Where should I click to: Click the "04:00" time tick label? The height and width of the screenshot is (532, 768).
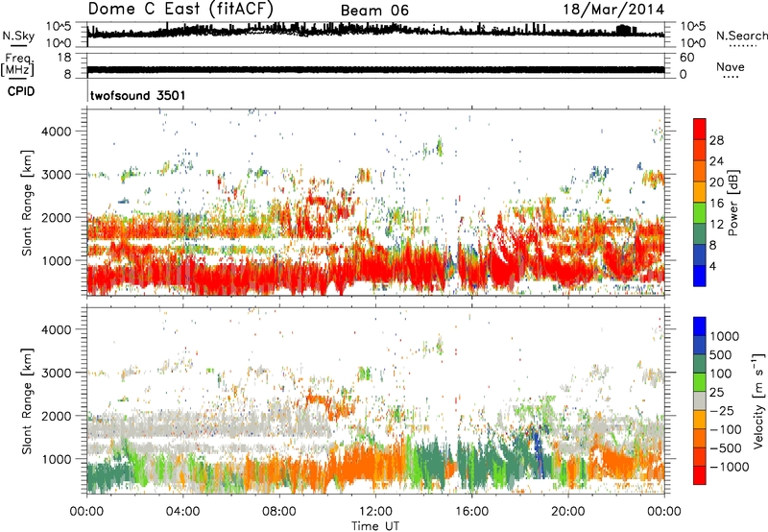coord(182,512)
